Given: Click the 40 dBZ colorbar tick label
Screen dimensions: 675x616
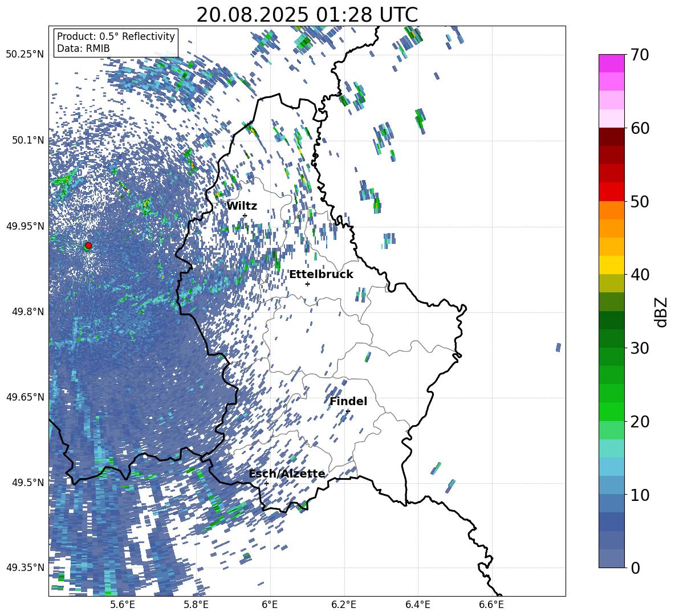Looking at the screenshot, I should click(x=640, y=275).
